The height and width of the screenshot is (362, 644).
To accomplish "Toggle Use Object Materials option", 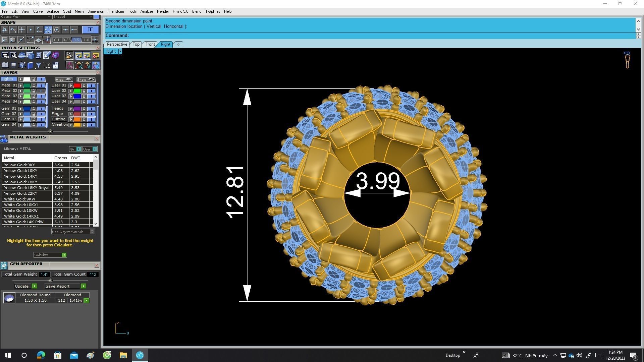I will 73,231.
